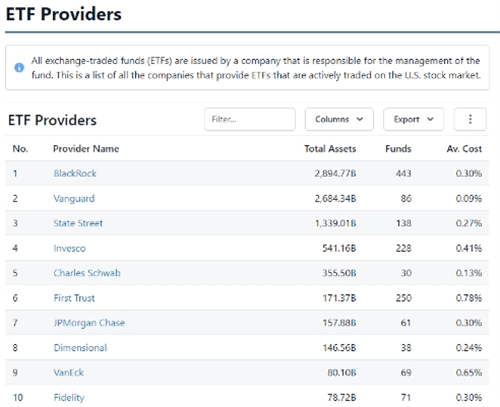
Task: Open the Export dropdown
Action: pyautogui.click(x=413, y=119)
